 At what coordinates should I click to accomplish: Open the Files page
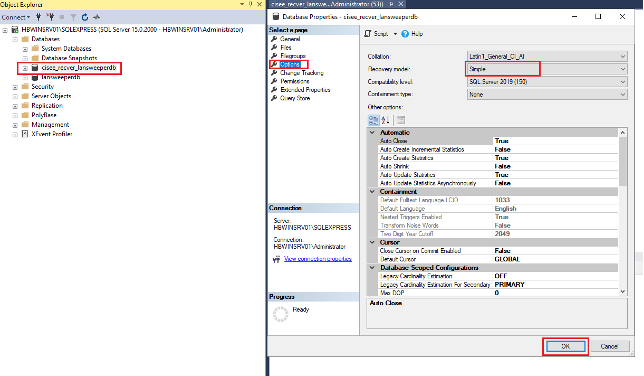point(285,47)
